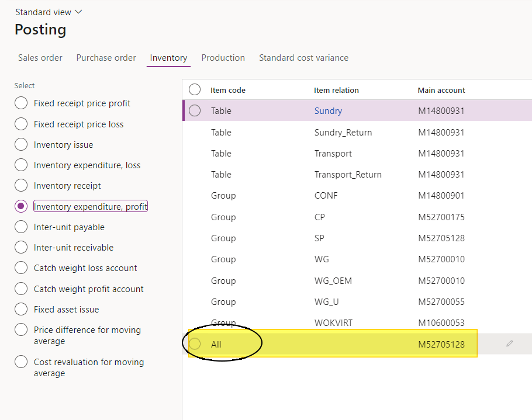Choose the Inventory issue radio button
532x420 pixels.
coord(21,145)
